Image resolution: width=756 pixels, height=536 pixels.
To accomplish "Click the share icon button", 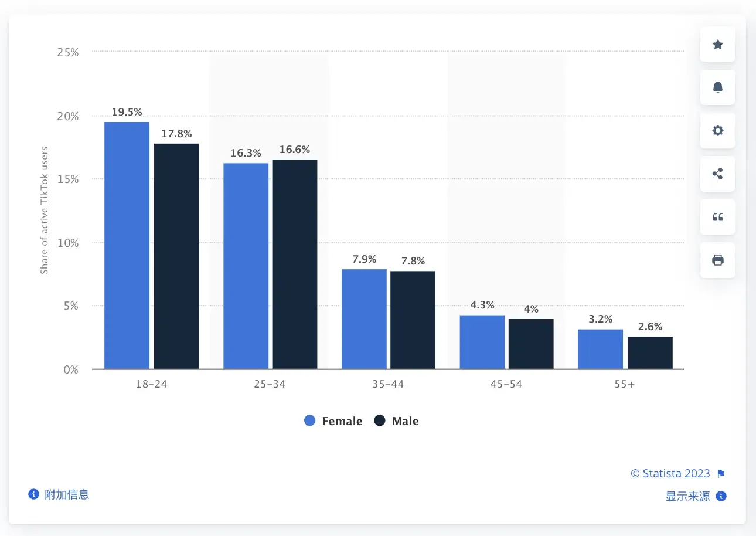I will pos(717,174).
